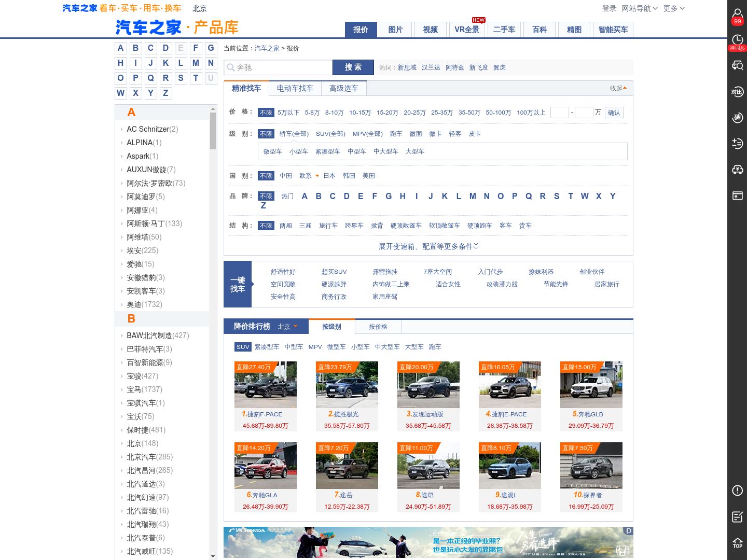Click the brand list scrollbar down arrow
The height and width of the screenshot is (560, 747).
coord(213,556)
